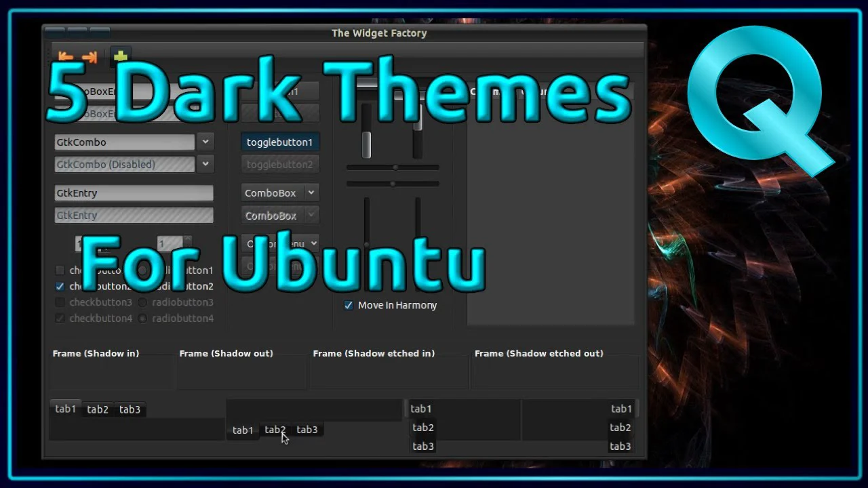Disable the Move In Harmony checkbox
The image size is (868, 488).
[349, 306]
